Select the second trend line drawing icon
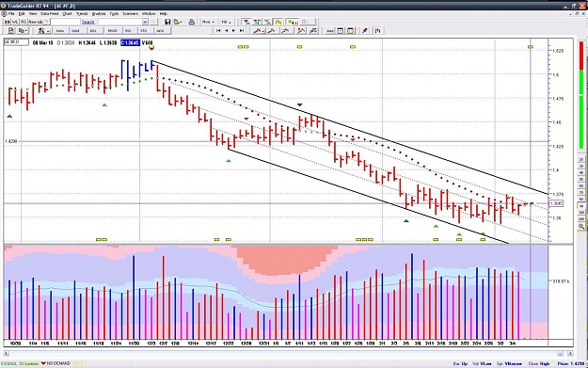This screenshot has height=368, width=588. coord(271,31)
